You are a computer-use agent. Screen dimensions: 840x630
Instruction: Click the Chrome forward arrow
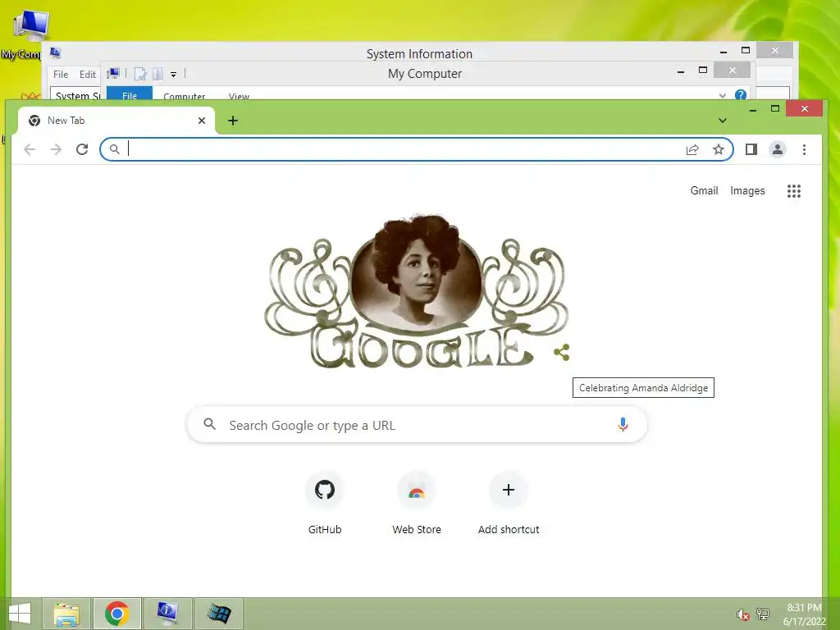[x=56, y=149]
